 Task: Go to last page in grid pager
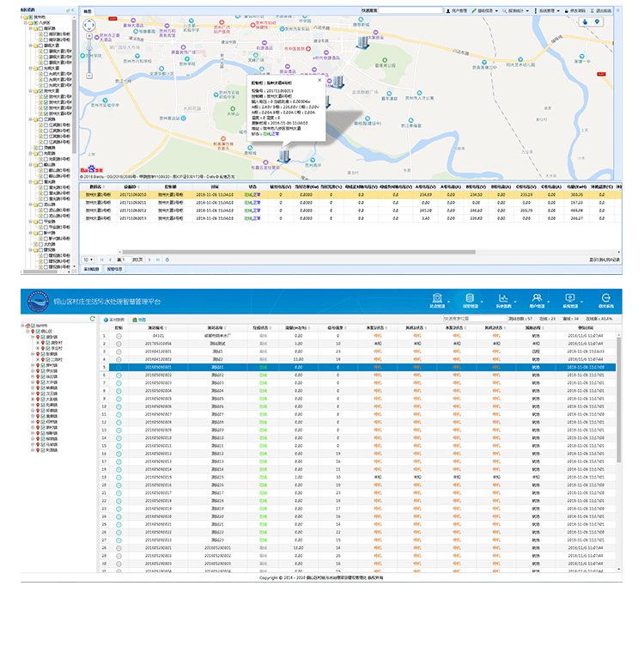pyautogui.click(x=158, y=259)
